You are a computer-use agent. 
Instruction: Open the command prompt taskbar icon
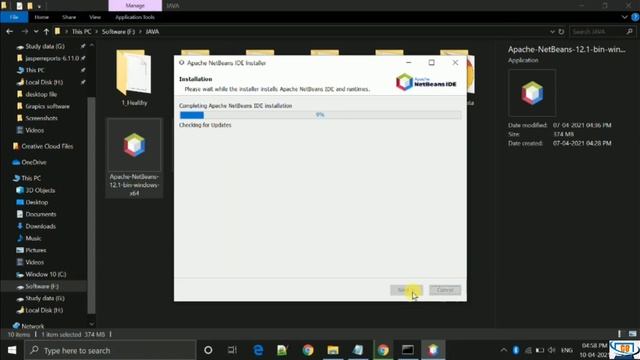407,350
